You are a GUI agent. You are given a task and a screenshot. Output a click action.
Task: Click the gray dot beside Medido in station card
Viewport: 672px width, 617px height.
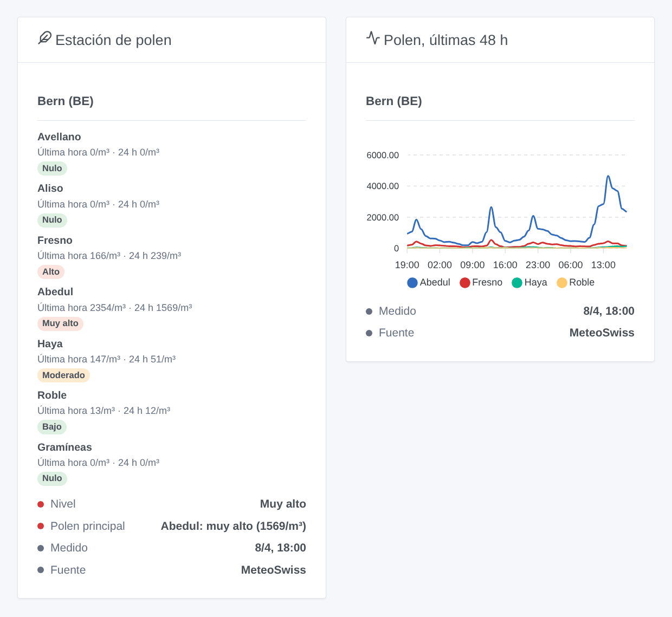click(x=41, y=548)
